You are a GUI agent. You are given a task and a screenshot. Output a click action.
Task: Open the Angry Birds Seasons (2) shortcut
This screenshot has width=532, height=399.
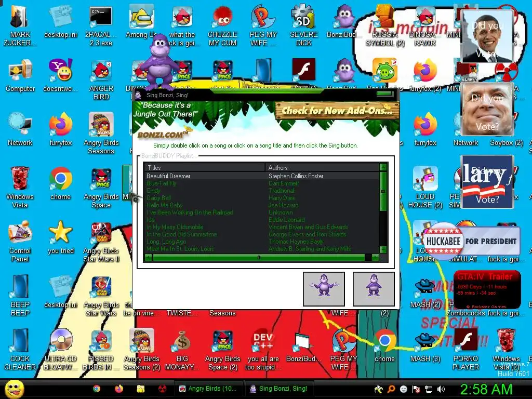point(141,350)
